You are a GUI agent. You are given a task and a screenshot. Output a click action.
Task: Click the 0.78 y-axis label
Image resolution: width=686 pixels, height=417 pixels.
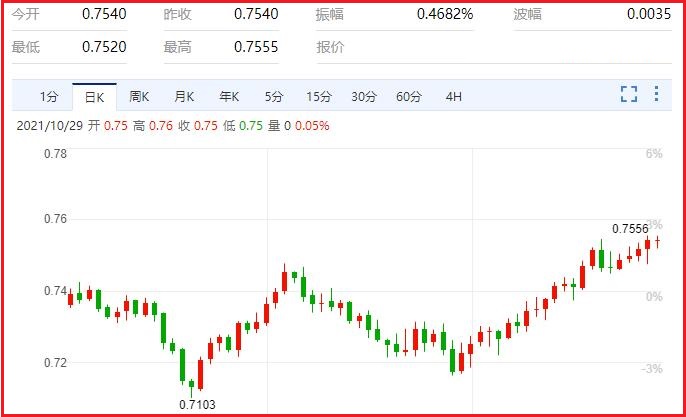coord(56,154)
